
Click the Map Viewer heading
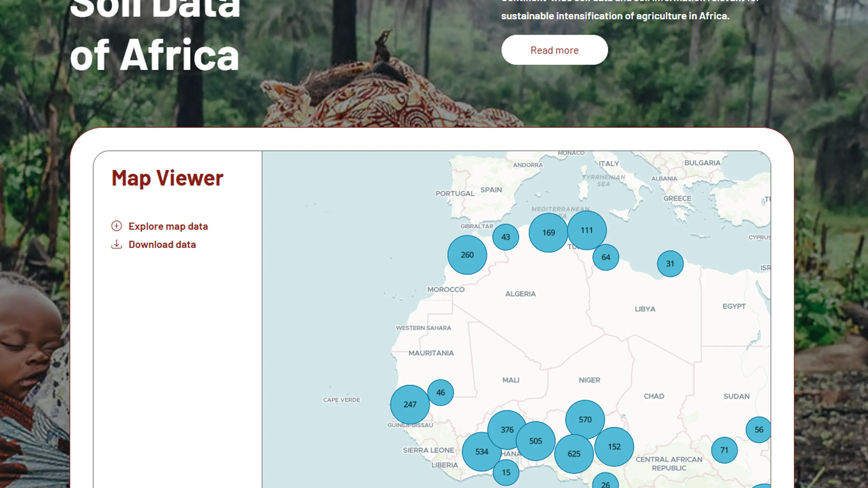[x=167, y=178]
